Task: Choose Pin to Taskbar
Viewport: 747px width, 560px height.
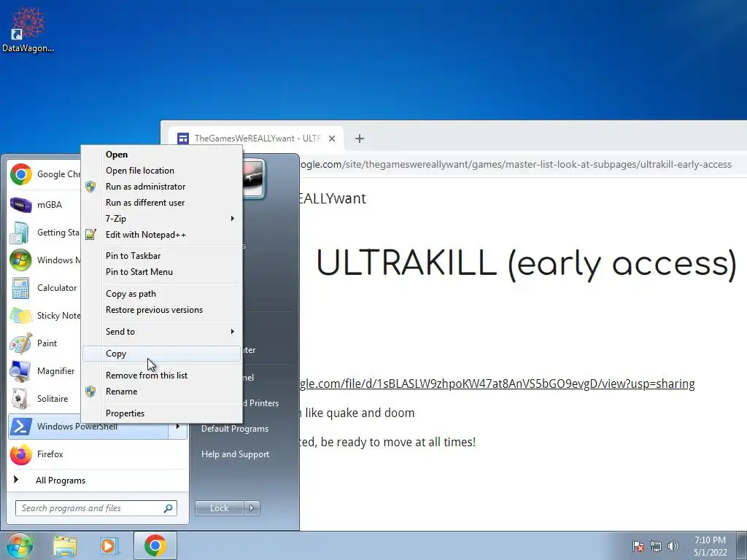Action: point(162,256)
